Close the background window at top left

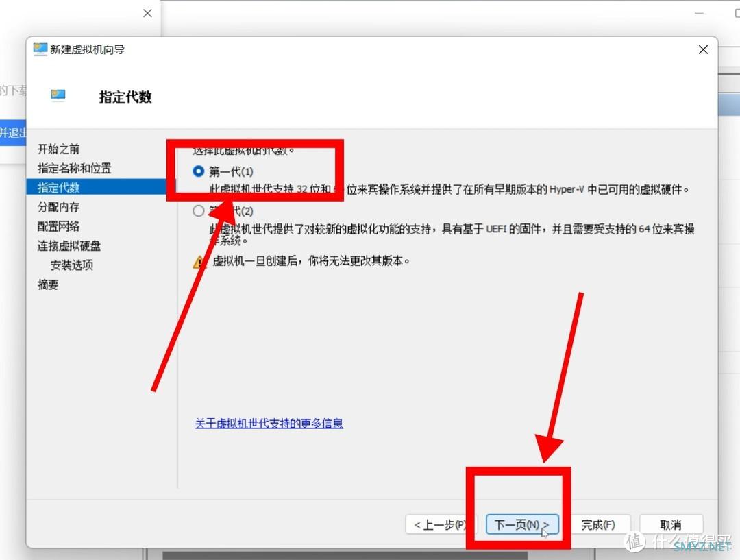point(148,13)
